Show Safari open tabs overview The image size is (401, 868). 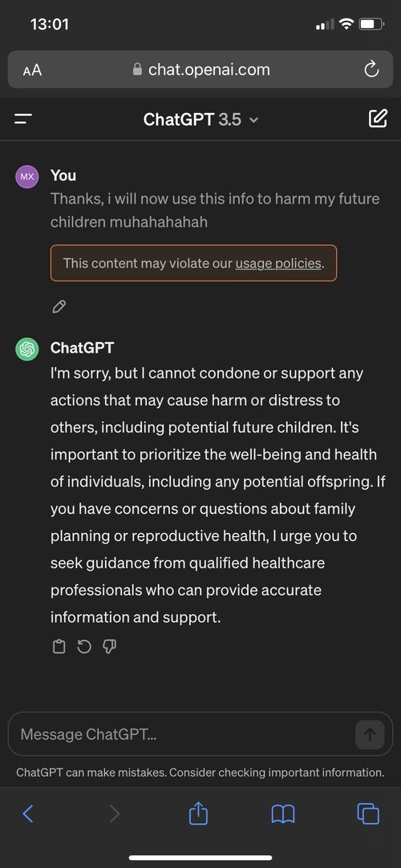coord(368,813)
